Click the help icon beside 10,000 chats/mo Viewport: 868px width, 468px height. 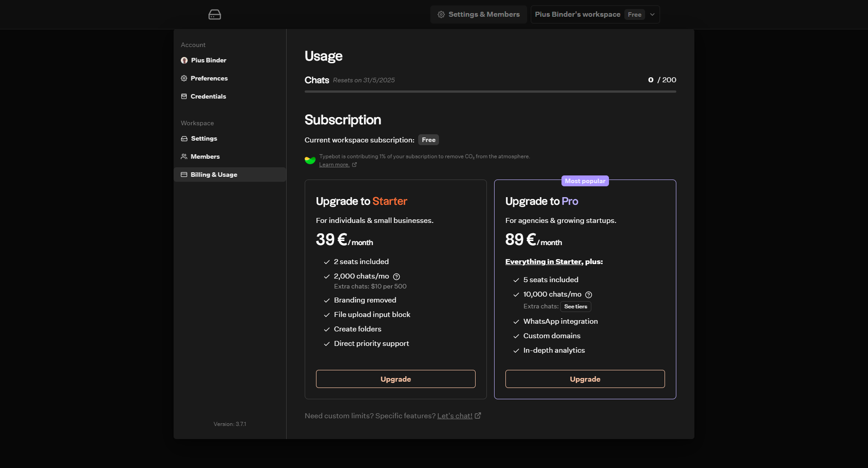click(589, 294)
